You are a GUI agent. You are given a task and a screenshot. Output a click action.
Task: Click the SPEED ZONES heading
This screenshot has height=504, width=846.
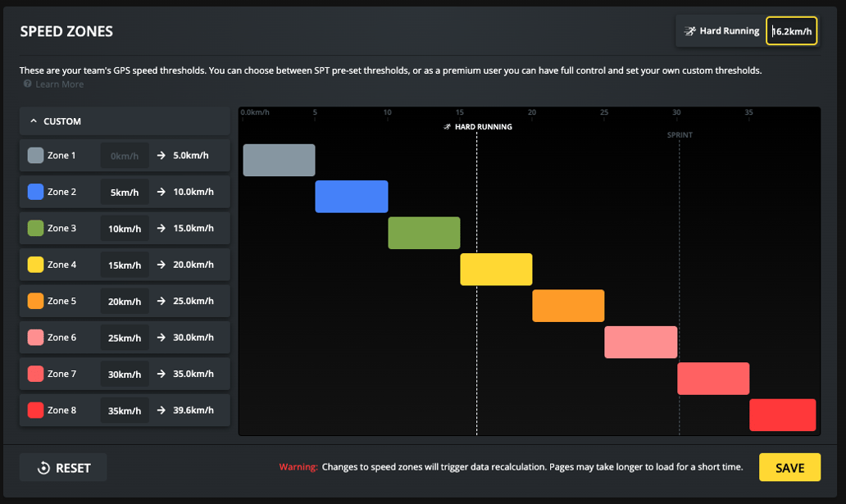[x=66, y=31]
